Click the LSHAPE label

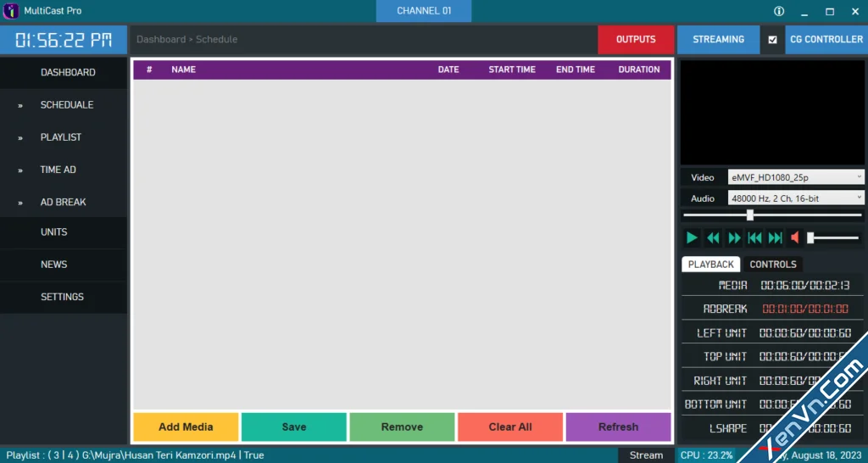click(728, 429)
